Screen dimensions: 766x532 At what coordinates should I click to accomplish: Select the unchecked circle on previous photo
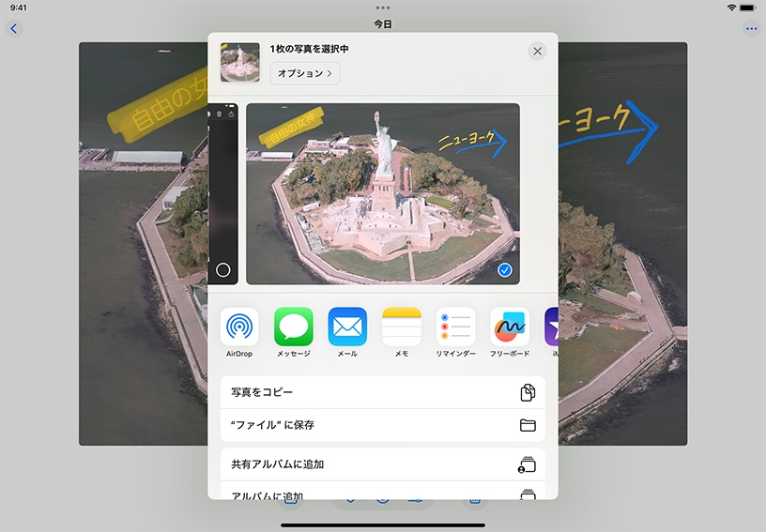coord(223,270)
